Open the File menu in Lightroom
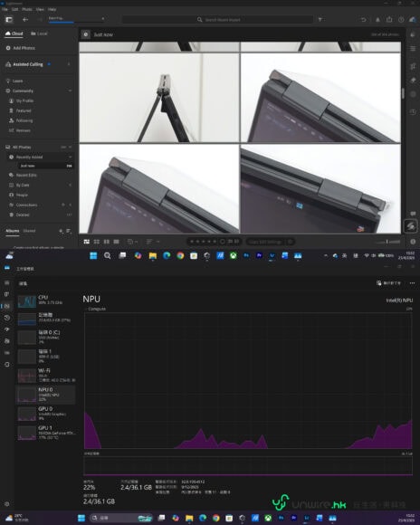This screenshot has width=420, height=525. pyautogui.click(x=5, y=9)
